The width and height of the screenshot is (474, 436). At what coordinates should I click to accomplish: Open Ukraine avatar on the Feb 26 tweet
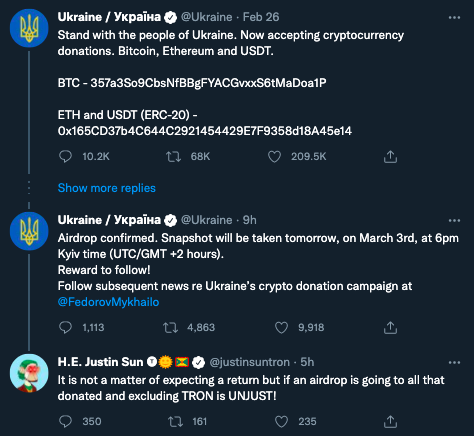(x=29, y=28)
